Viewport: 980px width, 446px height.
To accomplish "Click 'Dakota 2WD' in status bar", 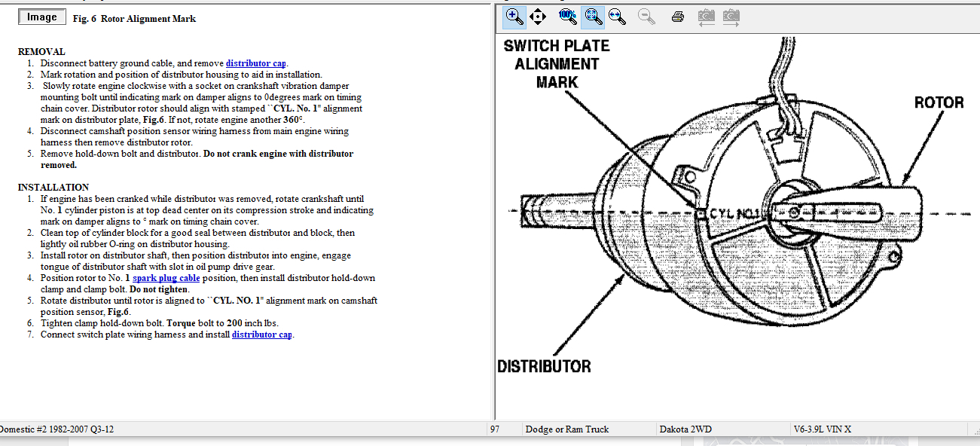I will (x=685, y=429).
